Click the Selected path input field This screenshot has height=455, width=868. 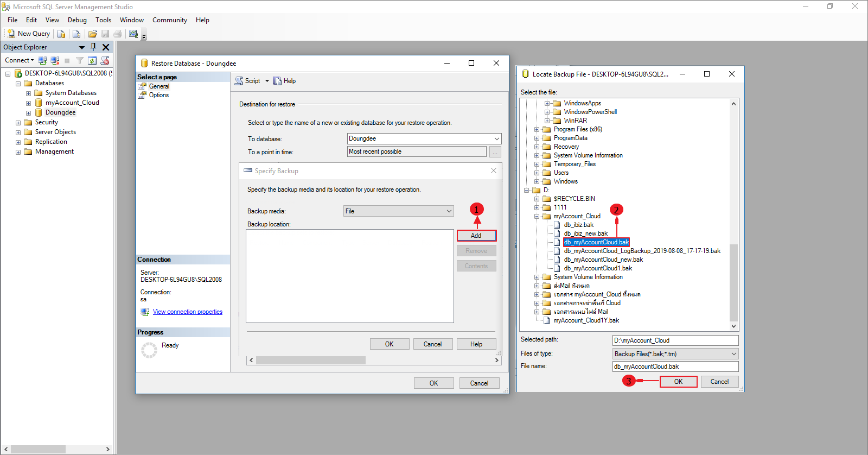tap(675, 340)
